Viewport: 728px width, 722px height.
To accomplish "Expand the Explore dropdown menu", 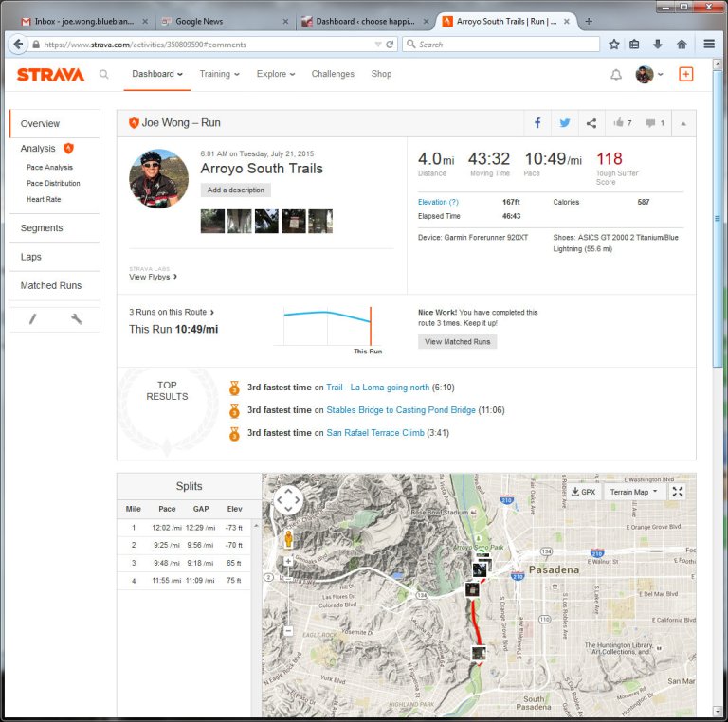I will pos(276,74).
